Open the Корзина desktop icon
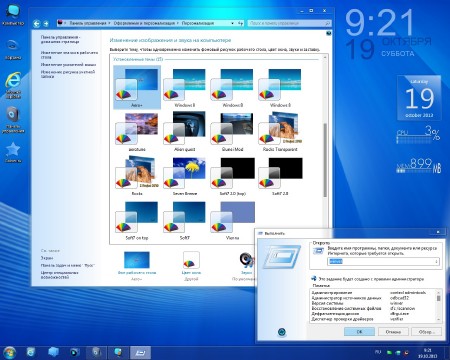450x360 pixels. [x=13, y=49]
